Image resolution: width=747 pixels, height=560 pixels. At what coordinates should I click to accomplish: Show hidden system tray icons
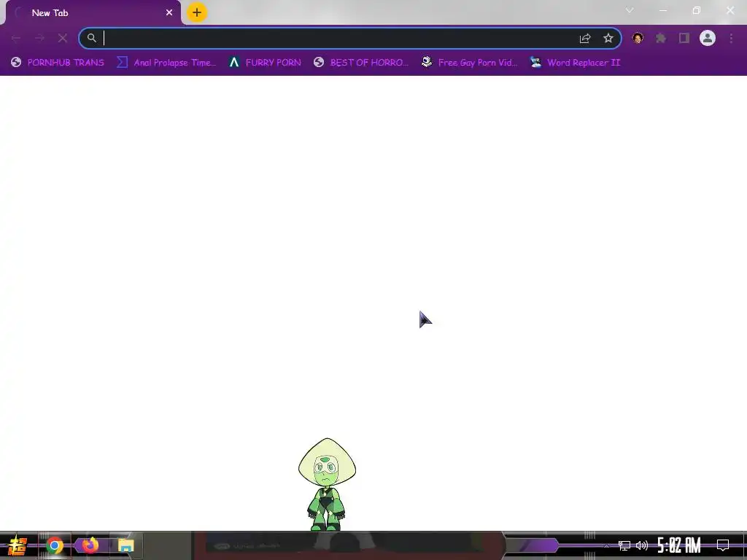(x=606, y=545)
